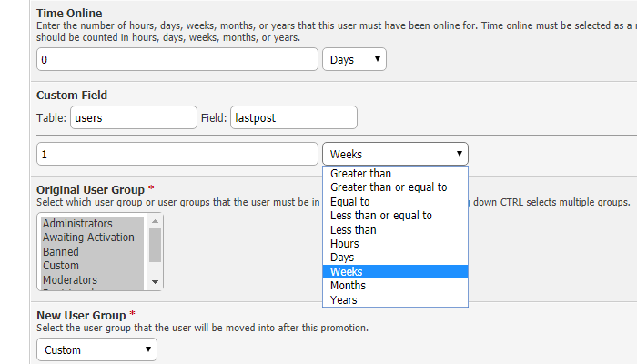Click the Table input containing users
This screenshot has height=364, width=637.
[133, 117]
